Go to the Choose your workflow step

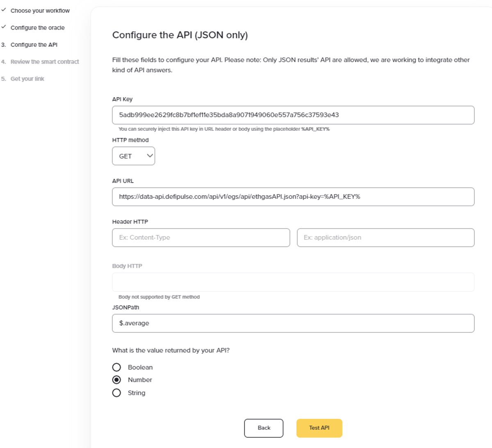pyautogui.click(x=40, y=11)
